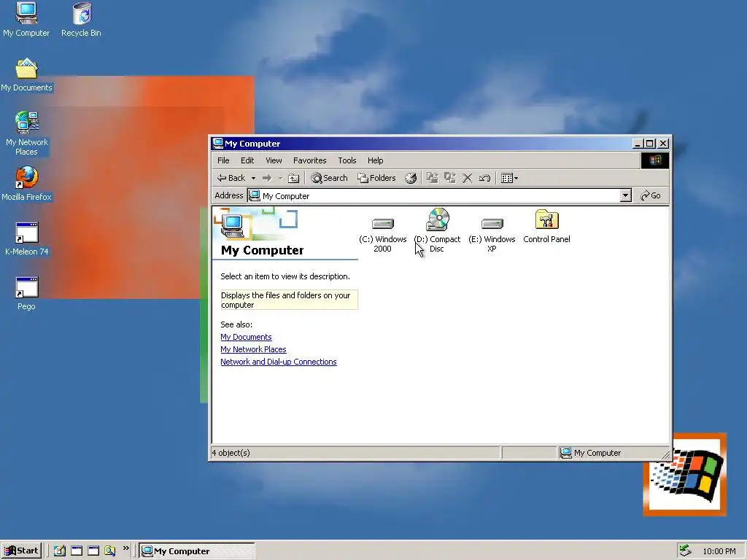The height and width of the screenshot is (560, 747).
Task: Click the Back toolbar button
Action: (231, 178)
